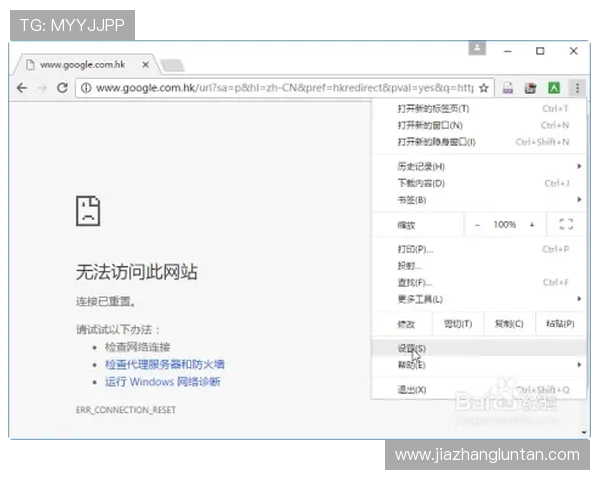600x480 pixels.
Task: Click the browser back arrow
Action: tap(22, 88)
